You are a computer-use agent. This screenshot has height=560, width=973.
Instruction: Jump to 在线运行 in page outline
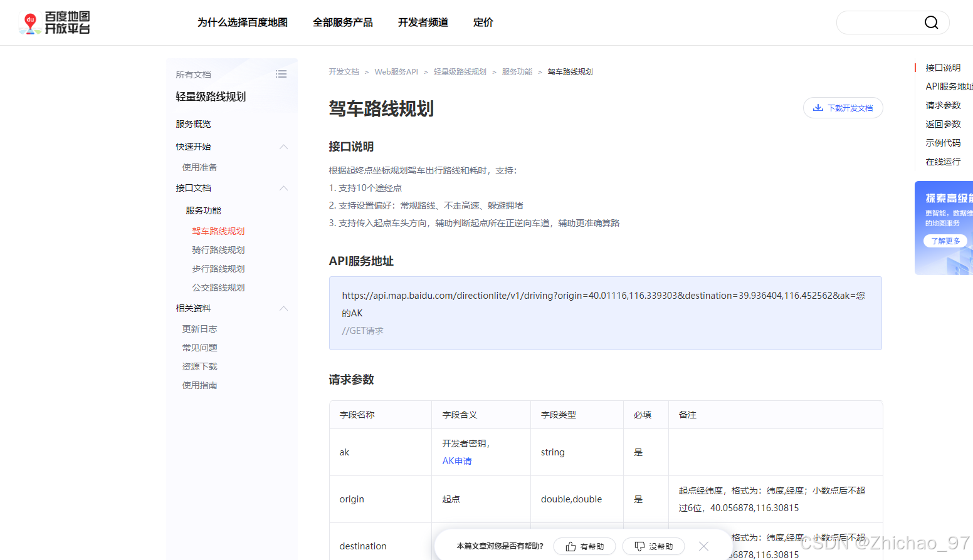pos(943,162)
